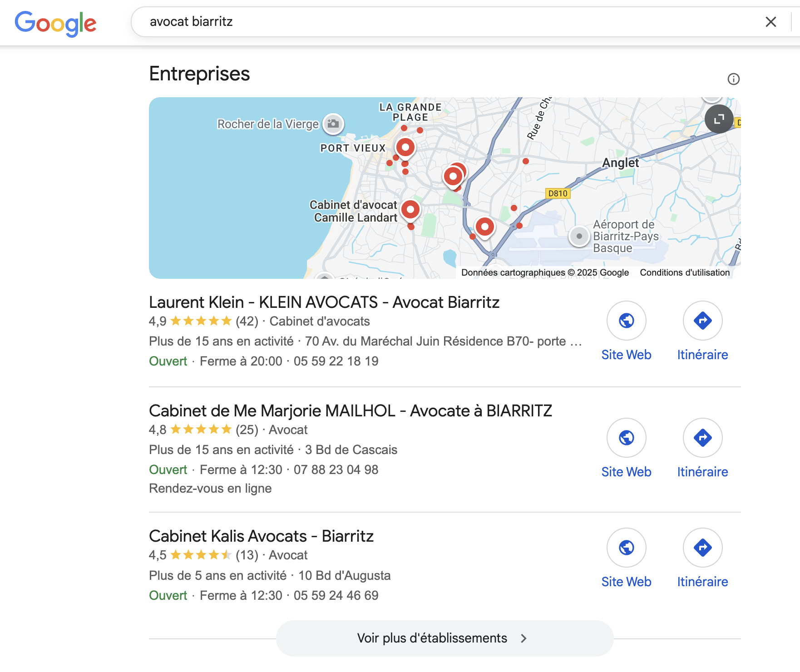Open the Itinéraire icon for Marjorie MAILHOL
This screenshot has width=800, height=672.
702,437
